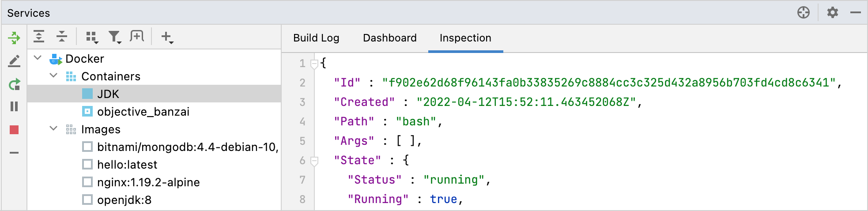
Task: Click the Collapse All toolbar icon
Action: tap(62, 37)
